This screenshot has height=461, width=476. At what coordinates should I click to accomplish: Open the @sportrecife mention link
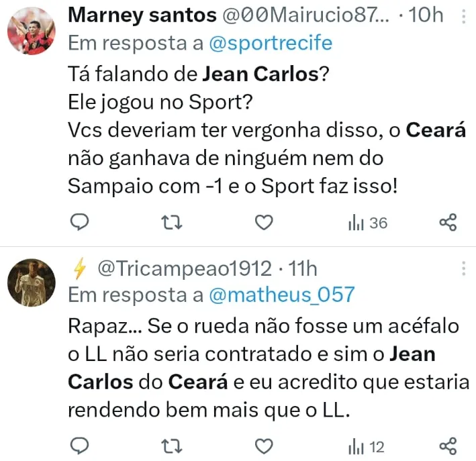coord(271,44)
